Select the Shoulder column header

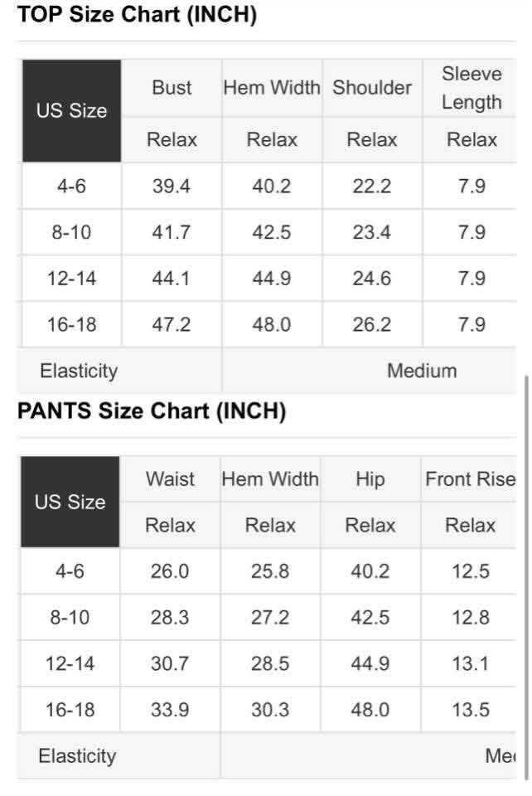point(372,88)
